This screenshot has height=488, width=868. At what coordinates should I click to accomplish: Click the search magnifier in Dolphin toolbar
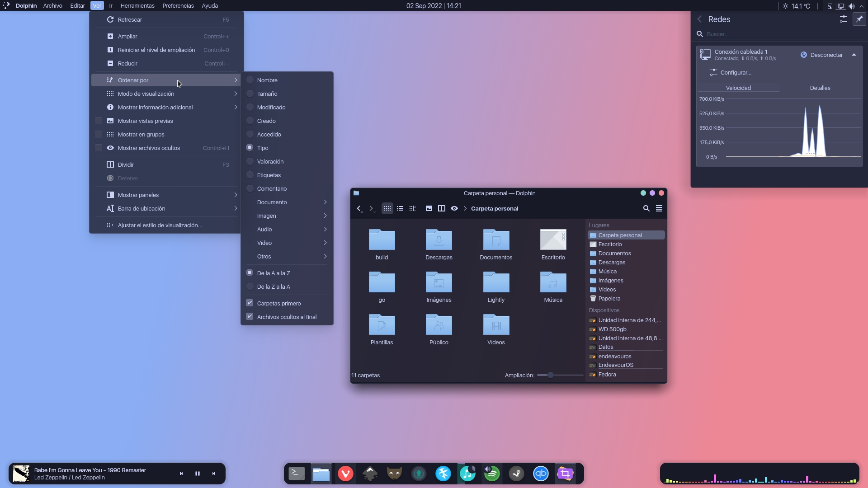click(x=646, y=208)
